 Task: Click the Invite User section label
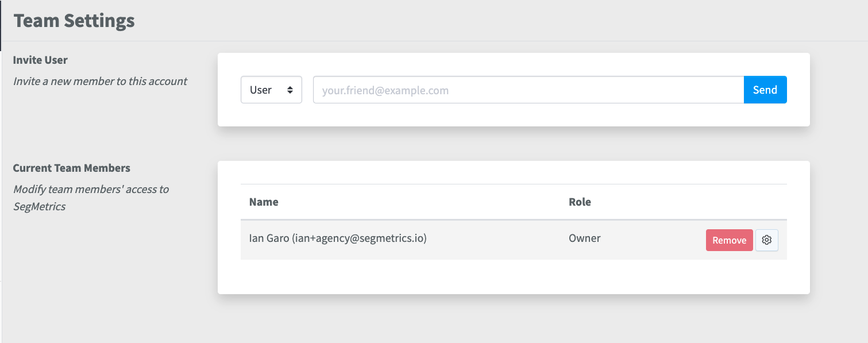pyautogui.click(x=40, y=60)
